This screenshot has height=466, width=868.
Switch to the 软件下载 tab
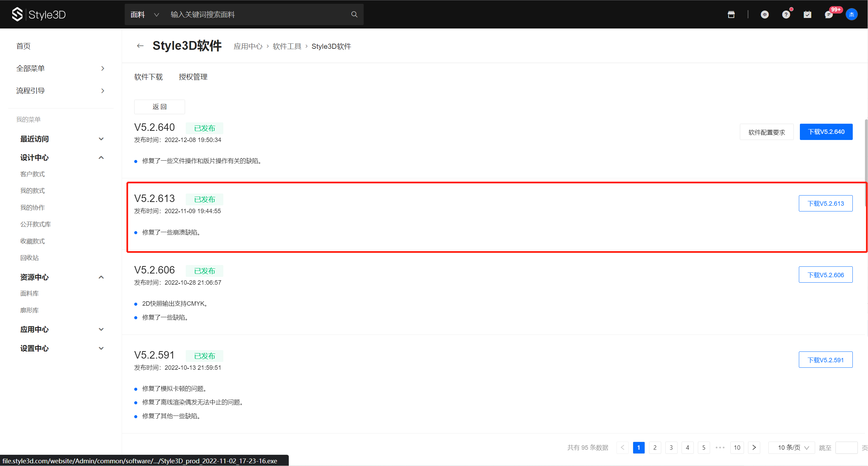pyautogui.click(x=148, y=77)
